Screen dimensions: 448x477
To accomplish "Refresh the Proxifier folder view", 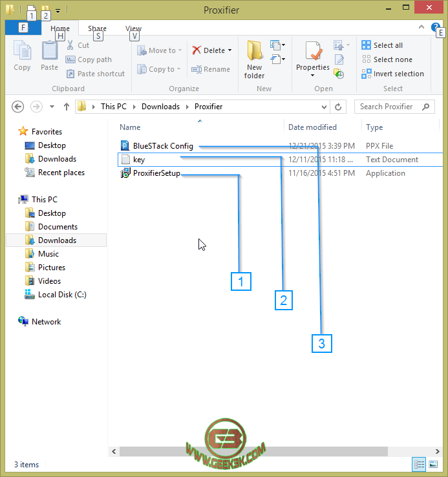I will [x=338, y=107].
